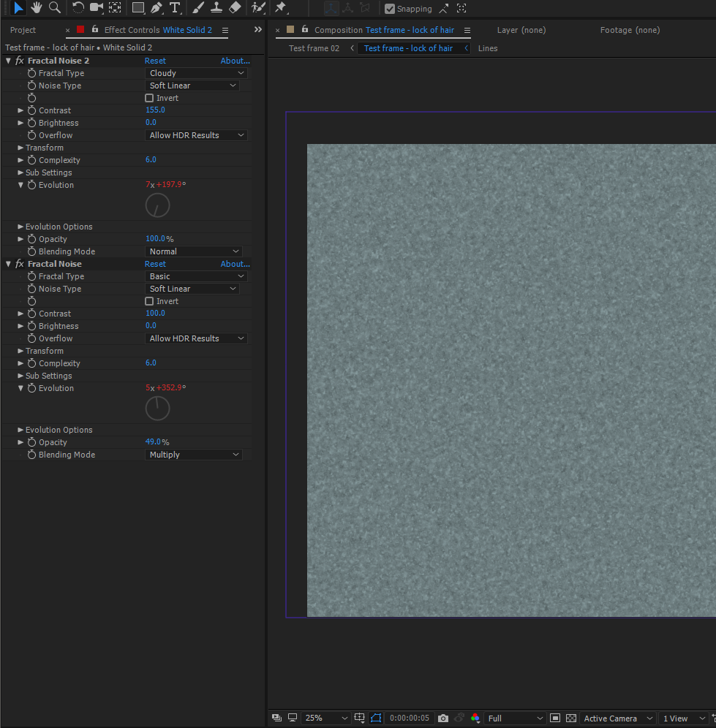Select the Roto Brush tool

point(257,8)
